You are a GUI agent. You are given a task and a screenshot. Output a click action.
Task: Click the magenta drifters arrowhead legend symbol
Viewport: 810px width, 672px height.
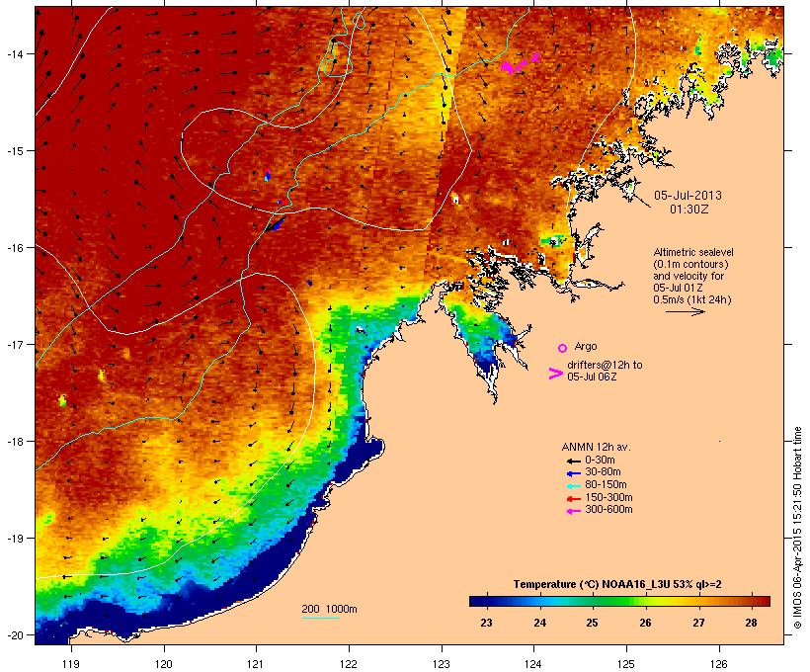point(555,374)
